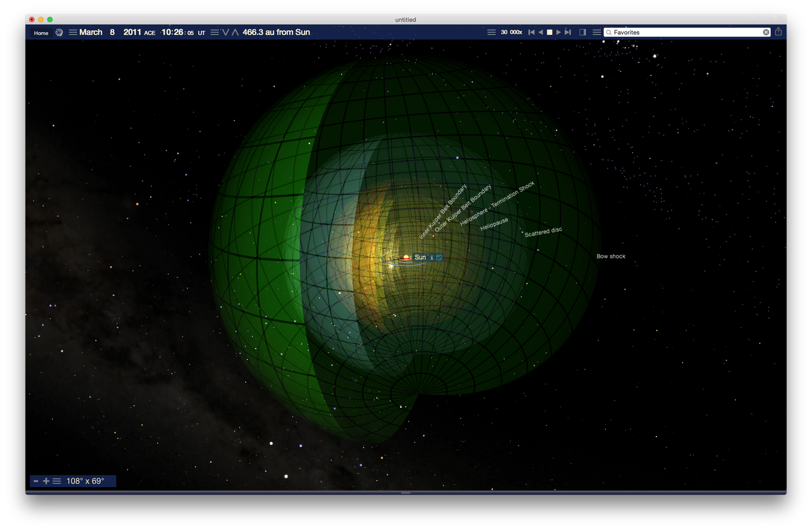Open the date menu beside March

[73, 33]
